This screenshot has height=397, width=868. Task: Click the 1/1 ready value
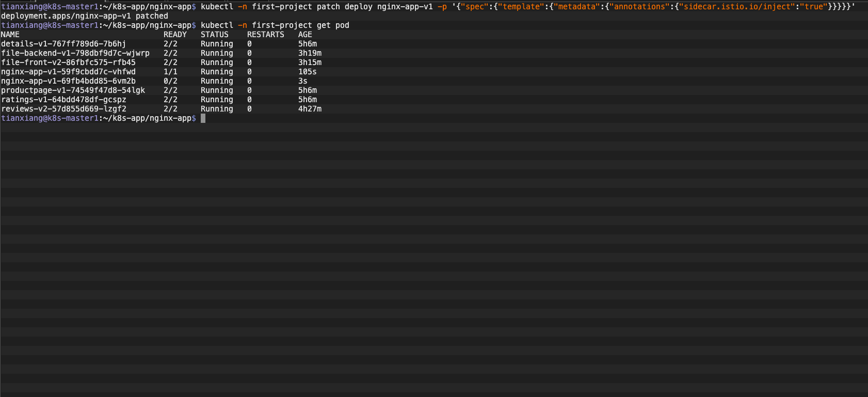point(170,72)
